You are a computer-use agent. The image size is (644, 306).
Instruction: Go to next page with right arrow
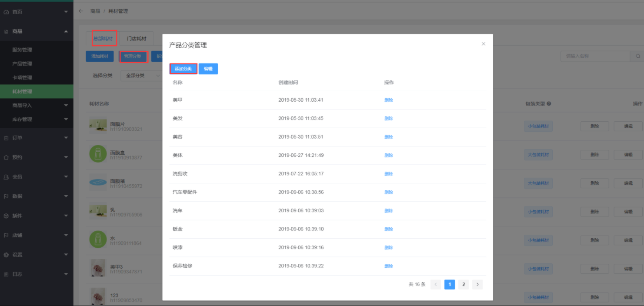pyautogui.click(x=477, y=284)
